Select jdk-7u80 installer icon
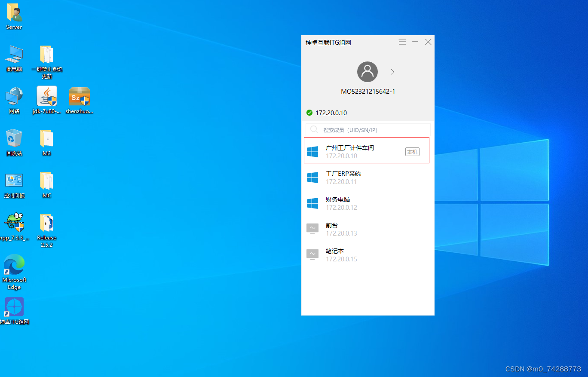 tap(47, 101)
